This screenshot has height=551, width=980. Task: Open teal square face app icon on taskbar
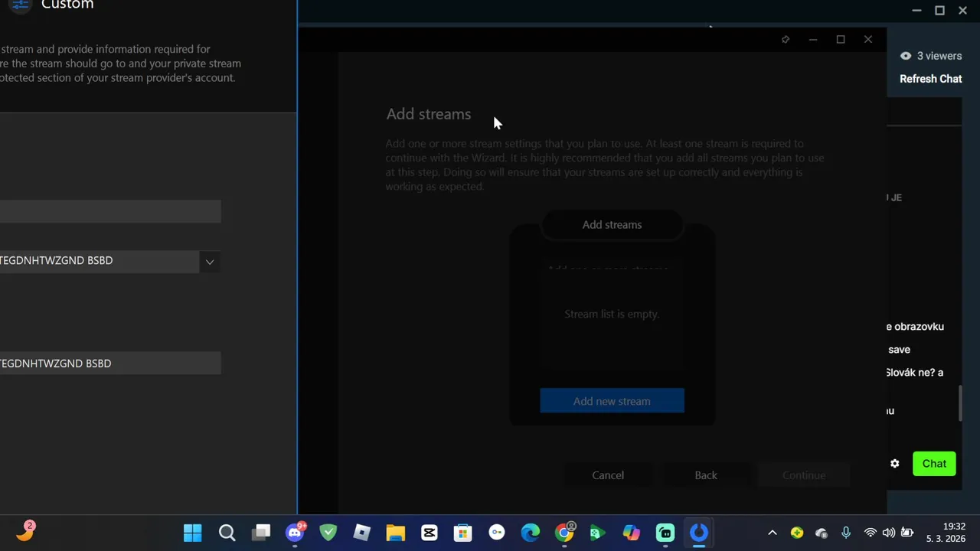tap(665, 533)
